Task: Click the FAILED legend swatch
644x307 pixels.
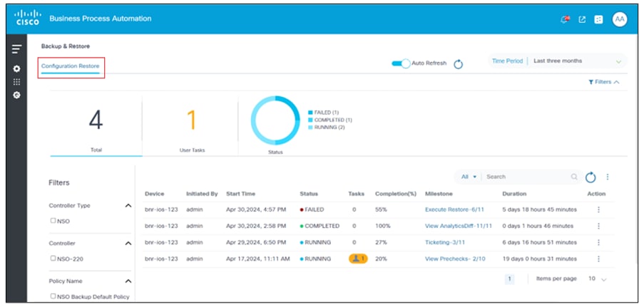Action: (310, 113)
